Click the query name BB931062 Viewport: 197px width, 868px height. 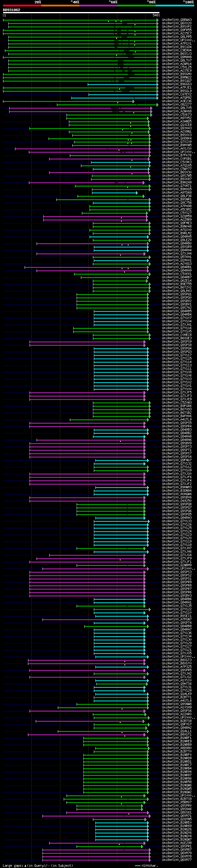pyautogui.click(x=11, y=10)
